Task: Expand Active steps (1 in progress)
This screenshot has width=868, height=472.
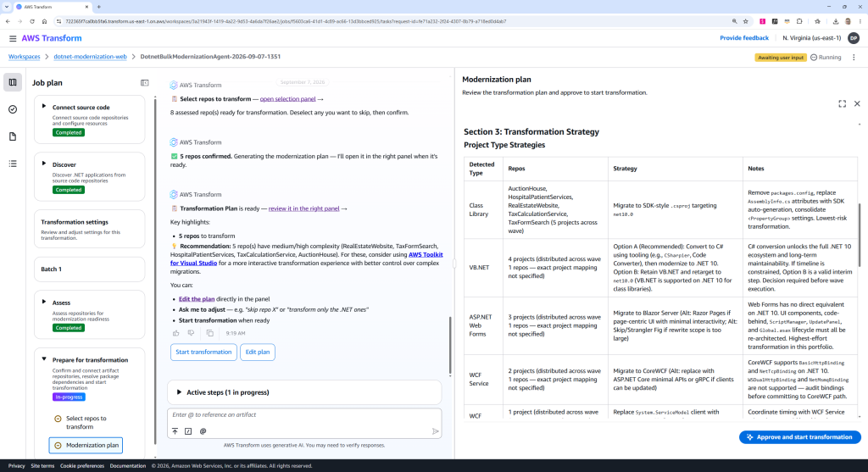Action: coord(304,392)
